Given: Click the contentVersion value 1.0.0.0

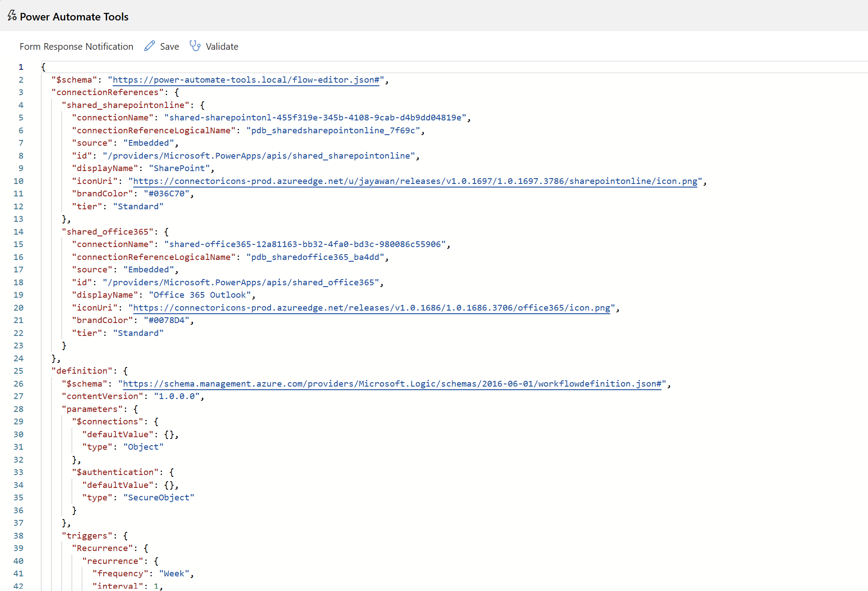Looking at the screenshot, I should click(178, 396).
